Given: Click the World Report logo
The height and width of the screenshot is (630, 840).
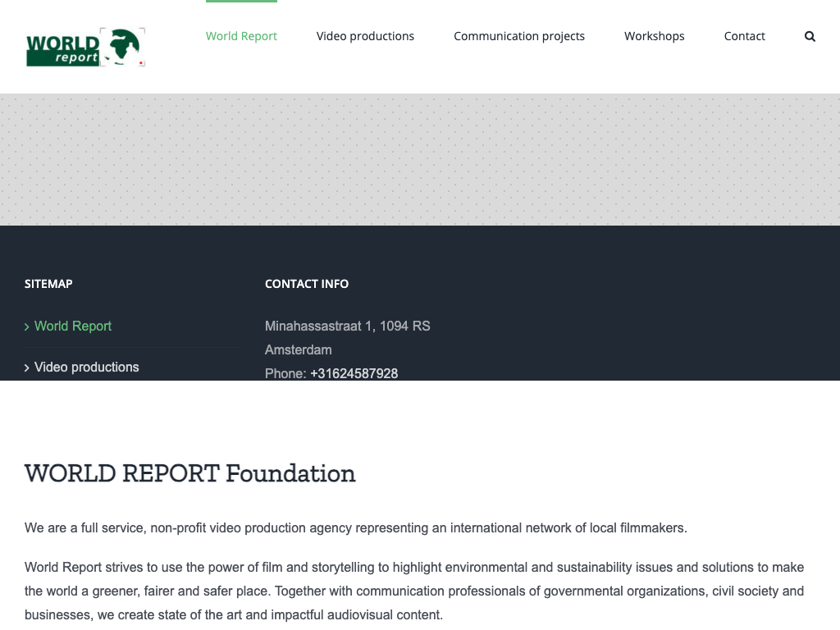Looking at the screenshot, I should coord(85,47).
